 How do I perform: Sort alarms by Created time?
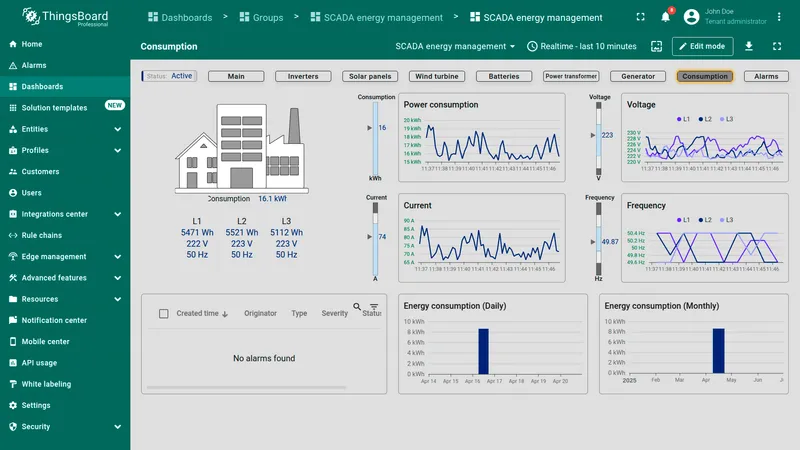click(x=202, y=314)
